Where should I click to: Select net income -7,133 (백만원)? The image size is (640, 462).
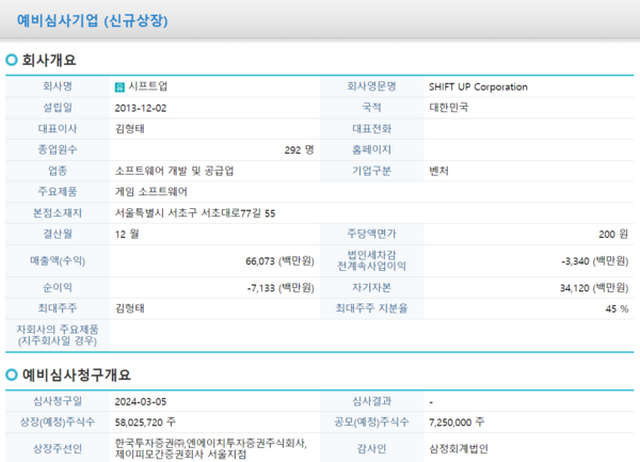tap(280, 288)
